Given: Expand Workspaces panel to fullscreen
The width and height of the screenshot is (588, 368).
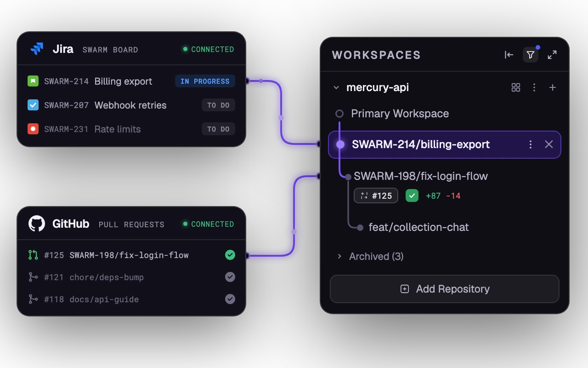Looking at the screenshot, I should coord(552,55).
